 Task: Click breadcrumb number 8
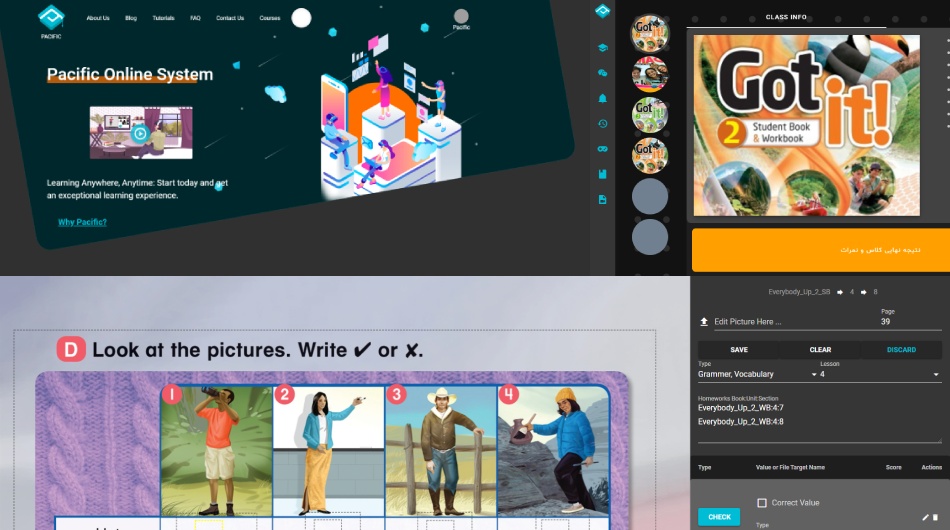875,292
